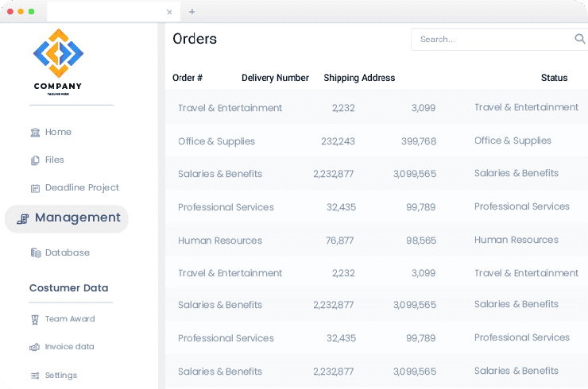
Task: Click Office & Supplies in Status column
Action: pos(513,141)
